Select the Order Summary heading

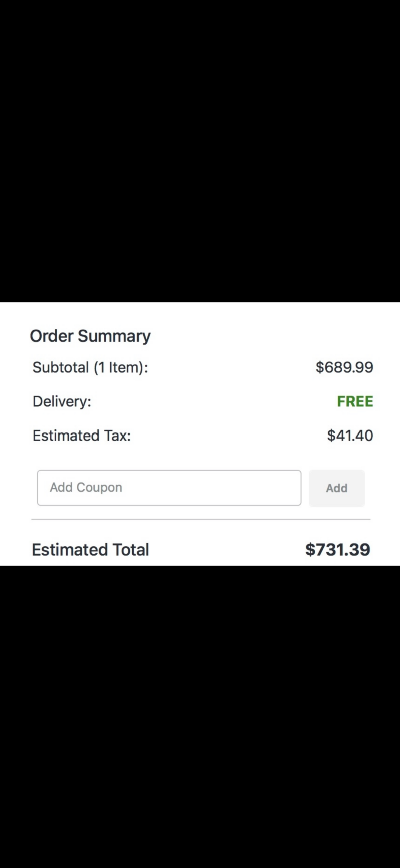point(90,336)
